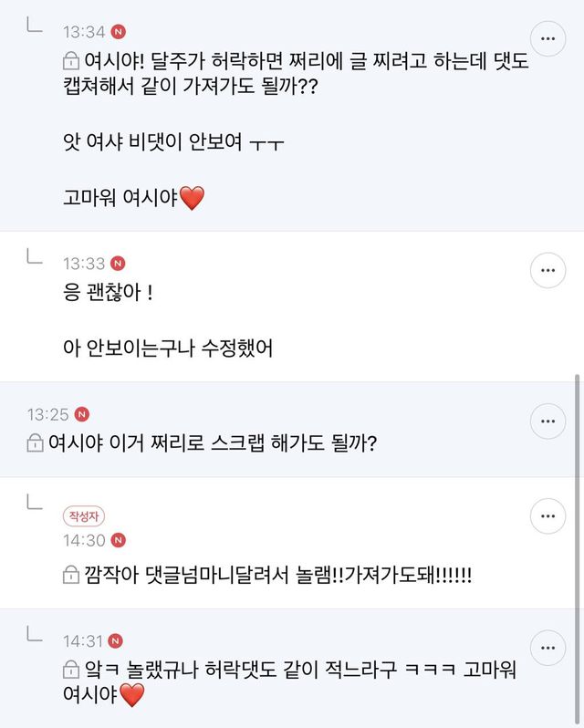Click the 14:30 timestamp
The image size is (584, 728).
[x=83, y=541]
